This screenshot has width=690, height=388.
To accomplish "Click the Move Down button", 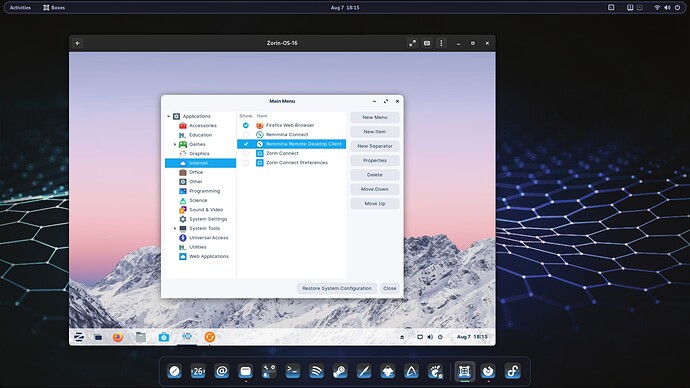I will click(374, 189).
